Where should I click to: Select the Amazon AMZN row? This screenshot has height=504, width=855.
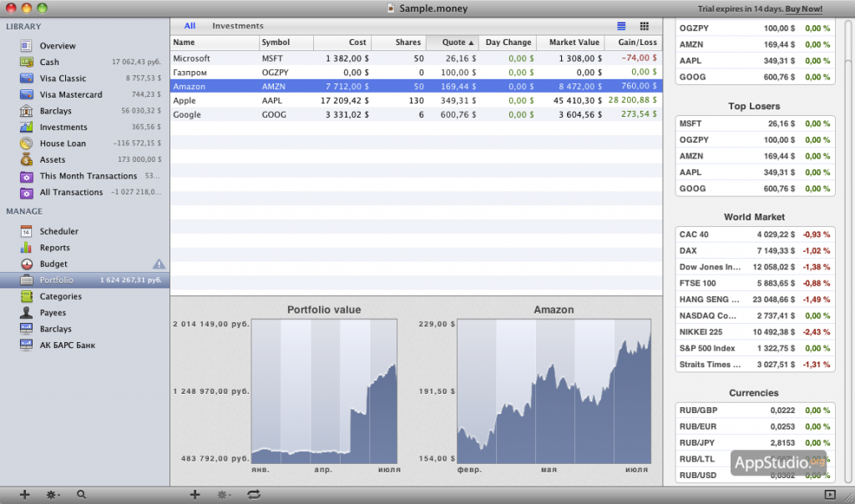[x=416, y=87]
